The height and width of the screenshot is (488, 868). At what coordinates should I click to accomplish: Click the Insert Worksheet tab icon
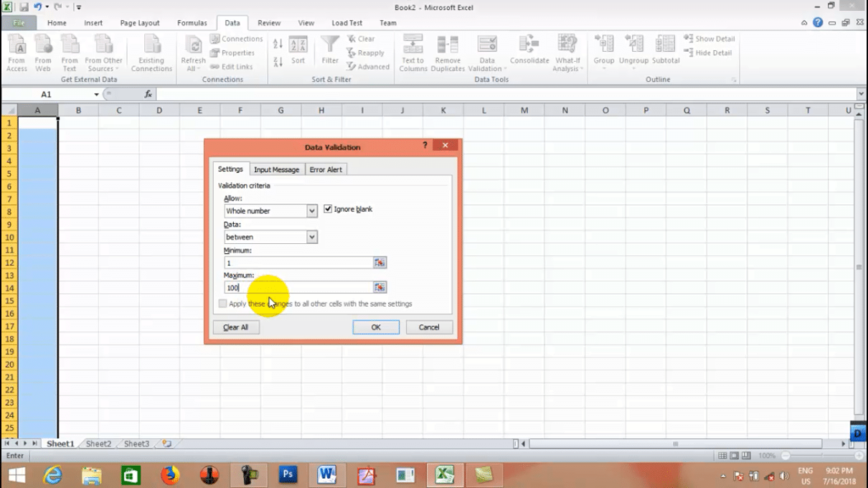(167, 444)
